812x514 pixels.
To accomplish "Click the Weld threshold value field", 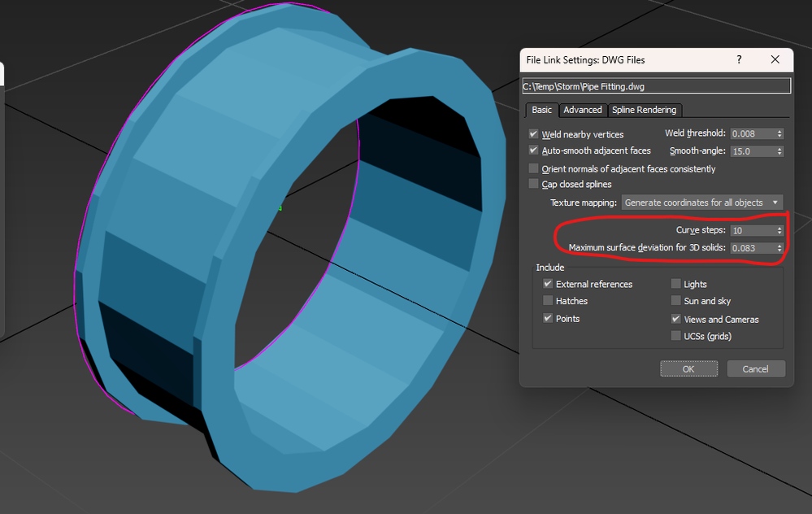I will pyautogui.click(x=753, y=133).
